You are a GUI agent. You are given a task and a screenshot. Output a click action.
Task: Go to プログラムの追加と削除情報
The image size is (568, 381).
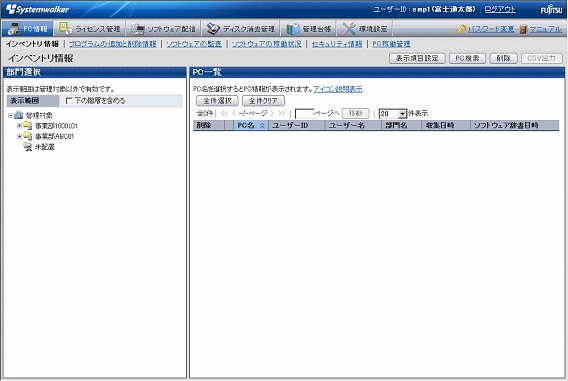[x=113, y=44]
